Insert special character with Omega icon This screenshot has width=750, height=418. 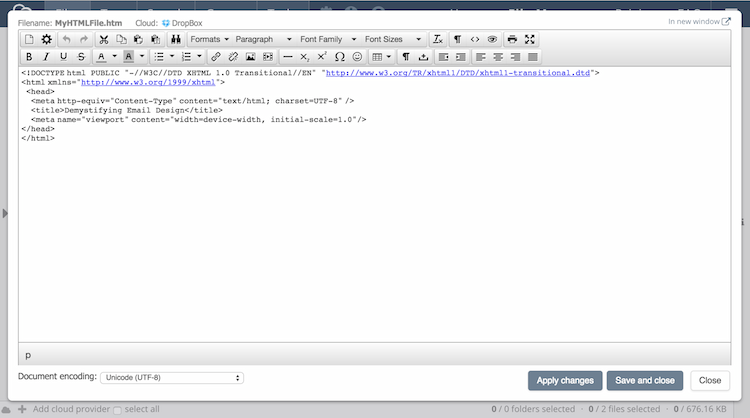339,57
